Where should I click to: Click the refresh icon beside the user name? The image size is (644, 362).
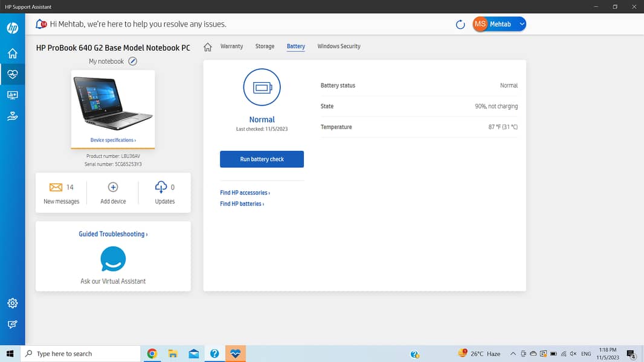[x=460, y=24]
